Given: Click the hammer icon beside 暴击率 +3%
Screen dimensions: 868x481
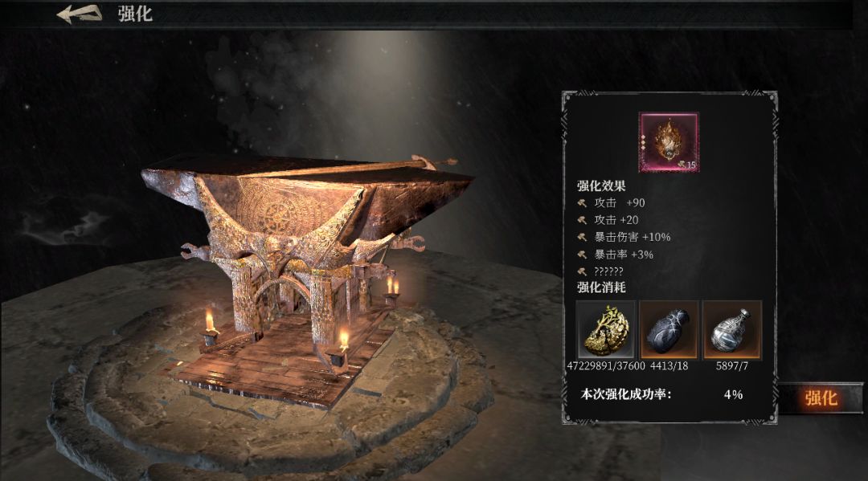Looking at the screenshot, I should [582, 255].
